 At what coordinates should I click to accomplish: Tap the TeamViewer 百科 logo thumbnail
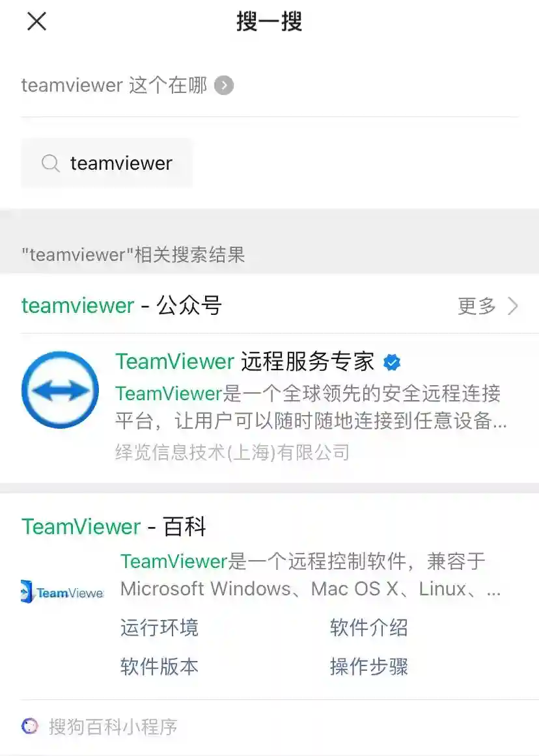(x=62, y=592)
